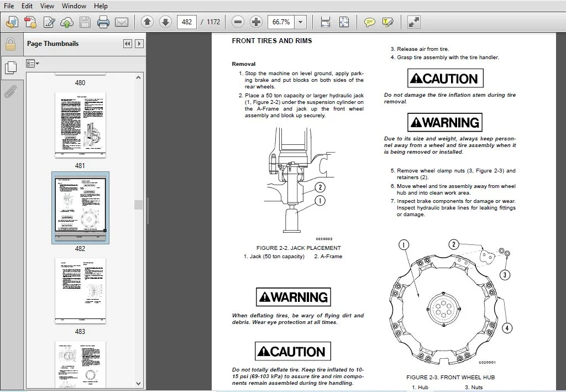Click the Email envelope icon
The height and width of the screenshot is (392, 566).
point(122,22)
